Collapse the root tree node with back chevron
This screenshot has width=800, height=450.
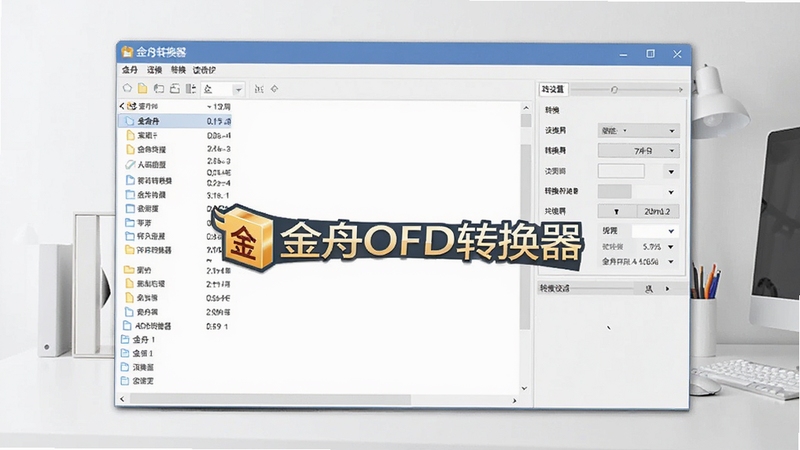(122, 106)
